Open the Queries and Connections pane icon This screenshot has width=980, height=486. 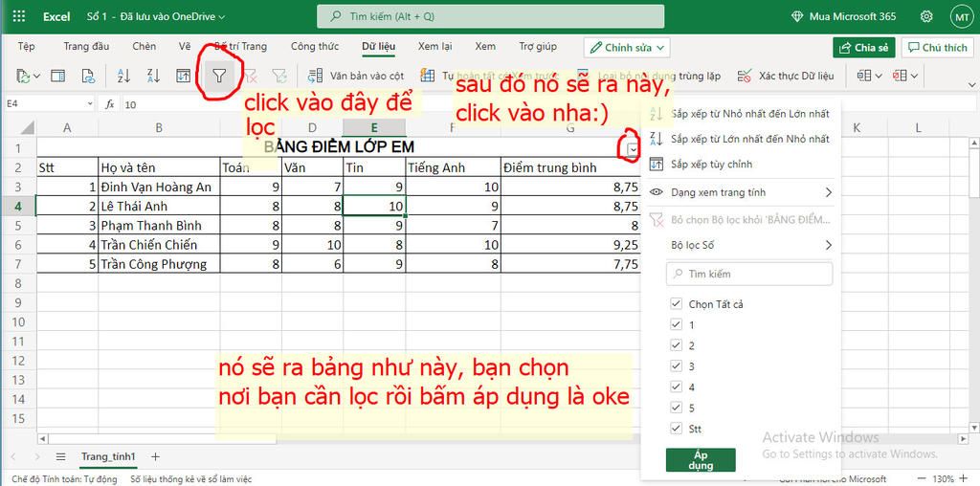pyautogui.click(x=57, y=77)
